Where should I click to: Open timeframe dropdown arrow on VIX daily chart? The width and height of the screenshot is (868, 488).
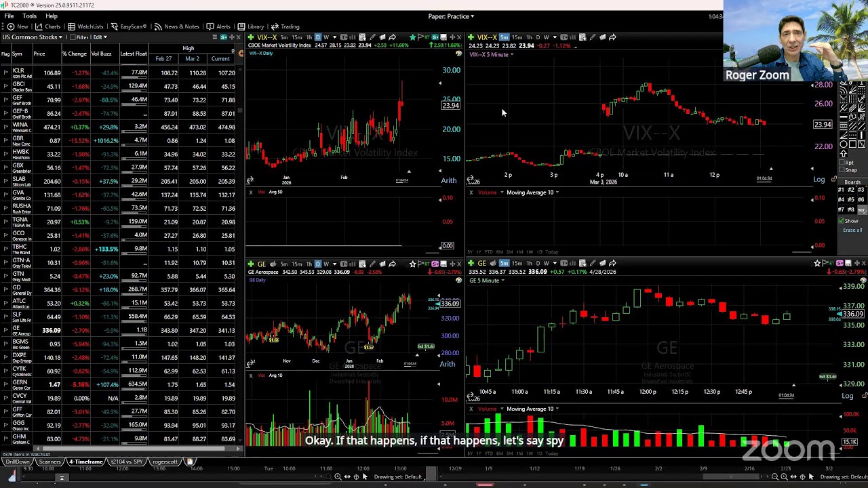tap(335, 37)
